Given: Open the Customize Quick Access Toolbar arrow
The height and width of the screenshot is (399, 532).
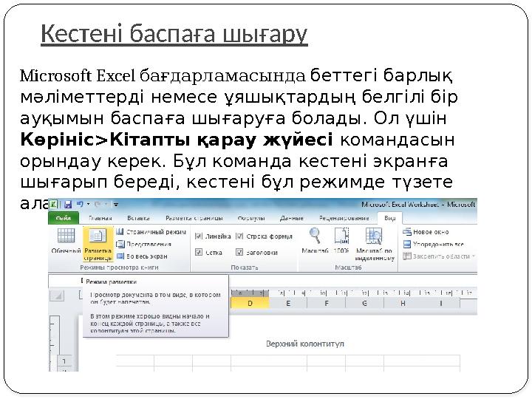Looking at the screenshot, I should coord(116,205).
